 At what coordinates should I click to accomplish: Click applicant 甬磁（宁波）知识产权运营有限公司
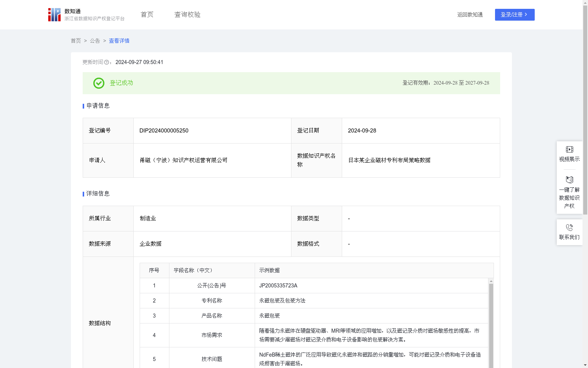click(x=184, y=160)
